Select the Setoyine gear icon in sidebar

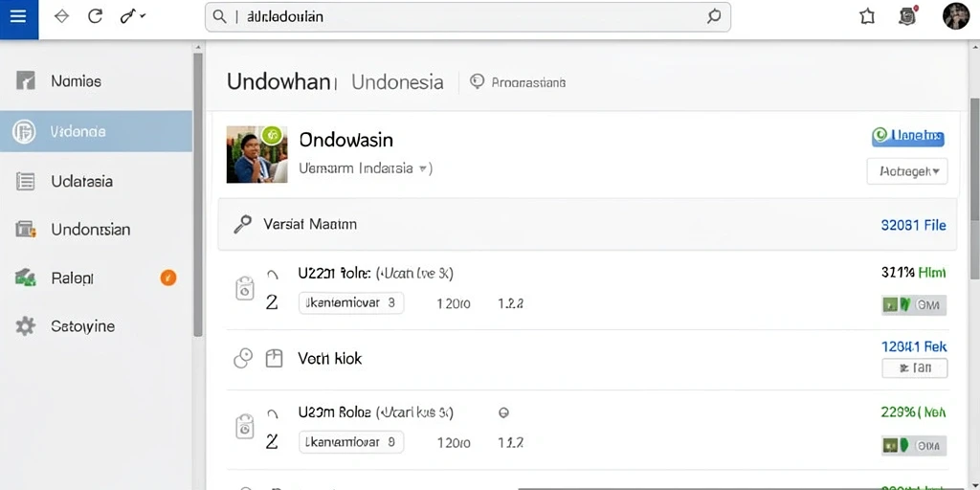pos(25,326)
